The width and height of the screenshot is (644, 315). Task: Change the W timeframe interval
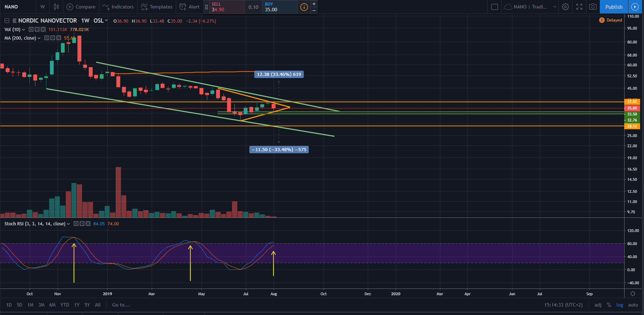[x=42, y=7]
